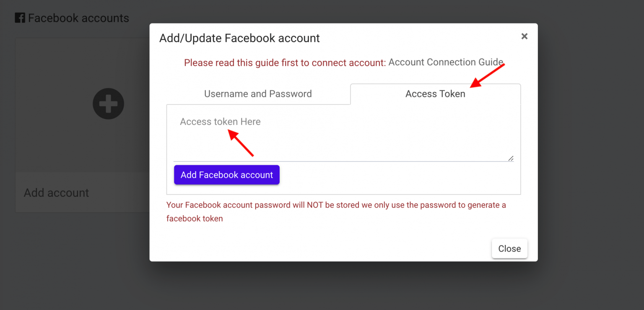Click the Add account label text
Viewport: 644px width, 310px height.
56,193
